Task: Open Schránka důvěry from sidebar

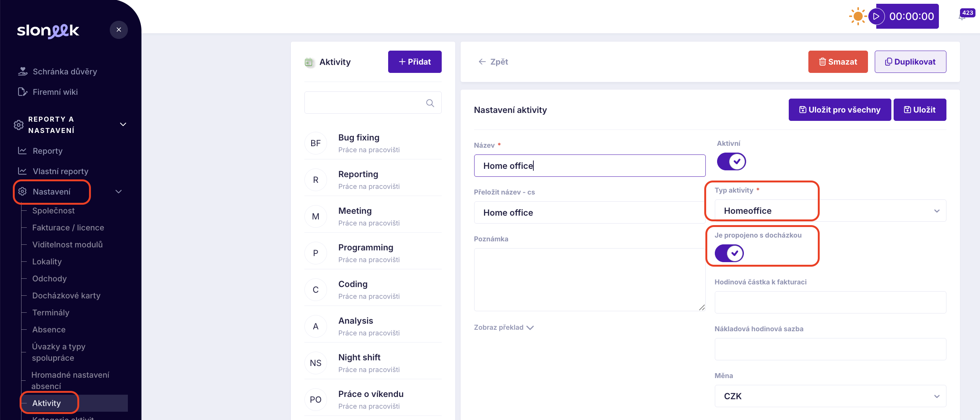Action: [65, 72]
